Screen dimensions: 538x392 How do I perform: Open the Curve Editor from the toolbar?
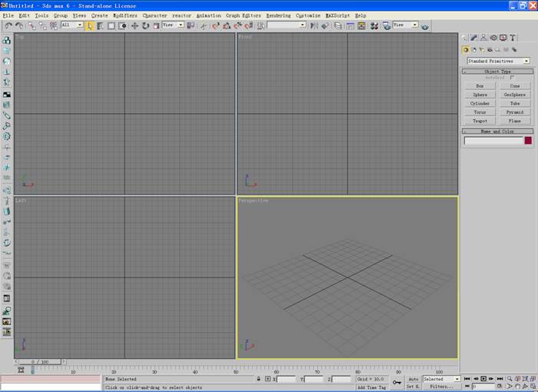tap(350, 25)
